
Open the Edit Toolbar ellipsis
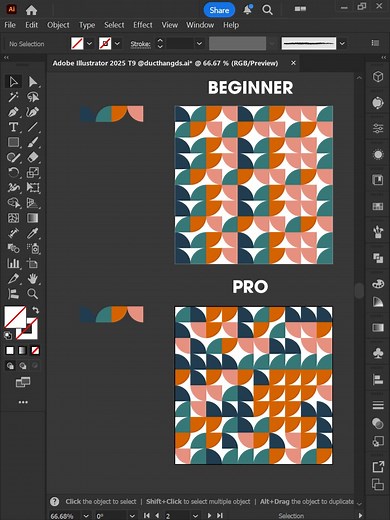[23, 402]
